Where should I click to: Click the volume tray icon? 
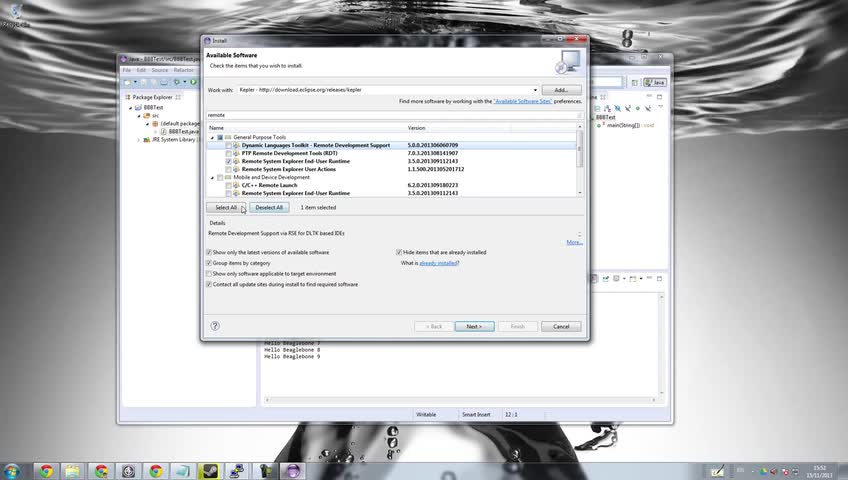click(774, 472)
